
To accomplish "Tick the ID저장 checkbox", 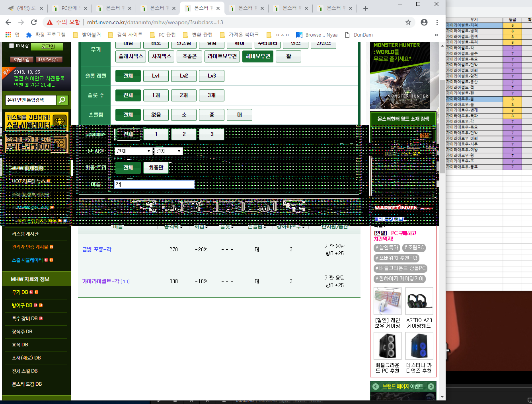I will click(x=12, y=46).
